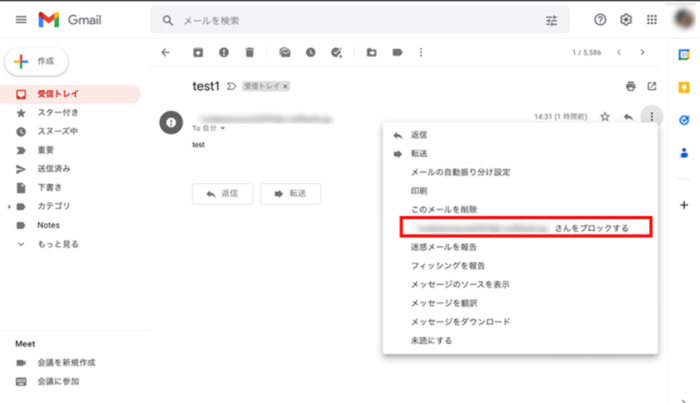Click the trash delete icon in the toolbar

(249, 52)
